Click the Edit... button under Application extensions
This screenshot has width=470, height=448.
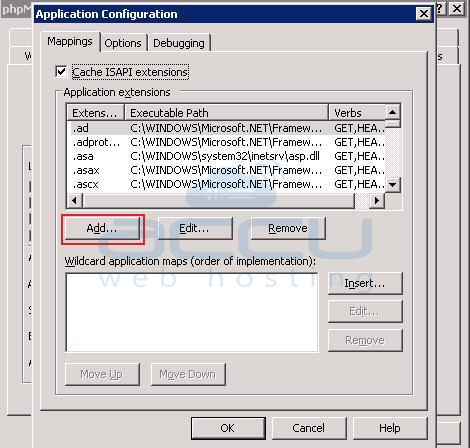click(195, 229)
